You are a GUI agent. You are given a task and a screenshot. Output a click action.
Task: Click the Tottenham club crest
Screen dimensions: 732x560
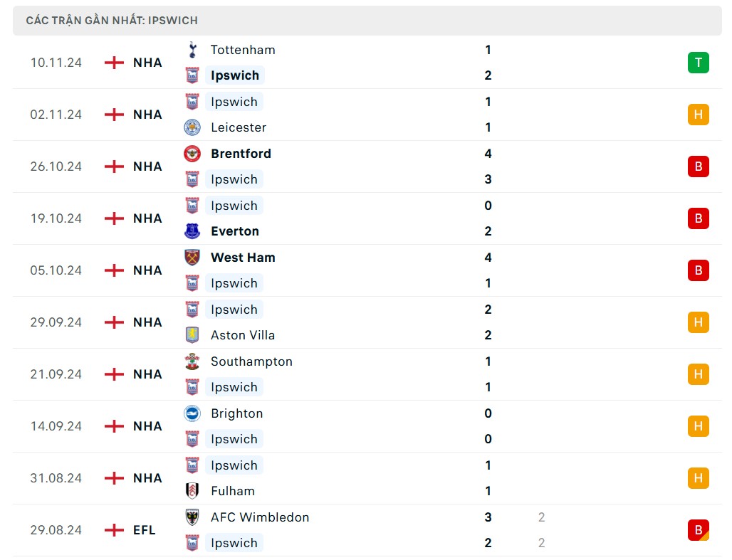(x=192, y=50)
